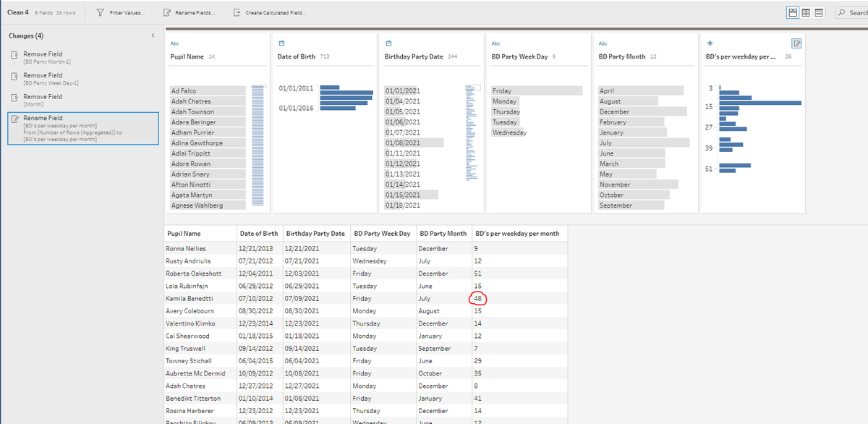Click Date of Birth profile card header
Viewport: 868px width, 424px height.
point(297,56)
